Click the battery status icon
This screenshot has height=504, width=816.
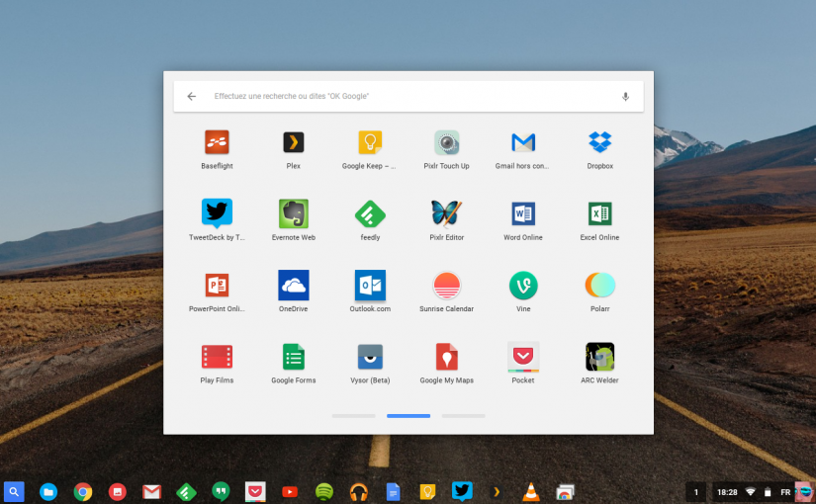pyautogui.click(x=768, y=492)
